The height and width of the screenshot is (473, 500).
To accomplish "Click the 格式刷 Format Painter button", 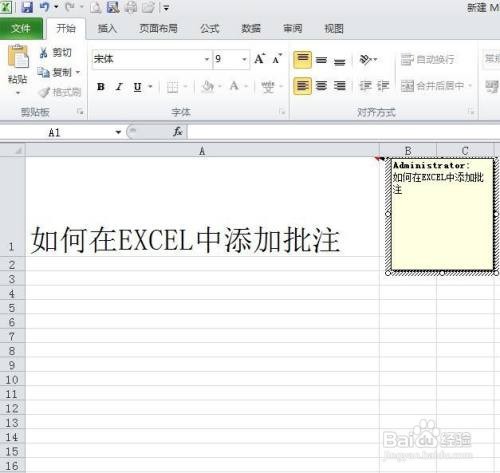I will pos(60,92).
